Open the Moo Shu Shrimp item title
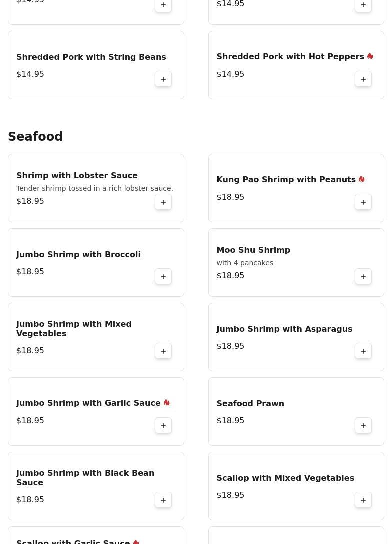The height and width of the screenshot is (544, 392). point(253,250)
